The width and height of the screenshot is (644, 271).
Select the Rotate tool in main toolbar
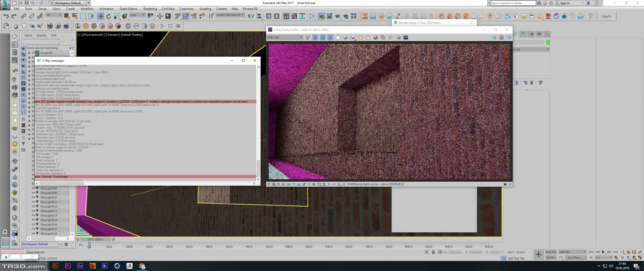(x=109, y=16)
